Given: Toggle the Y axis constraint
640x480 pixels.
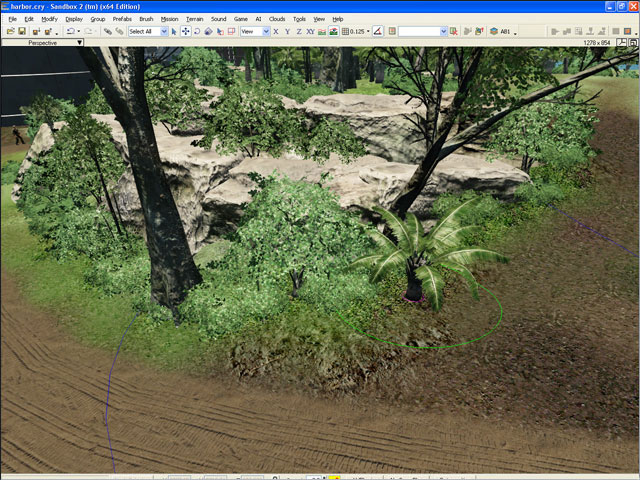Looking at the screenshot, I should tap(289, 31).
